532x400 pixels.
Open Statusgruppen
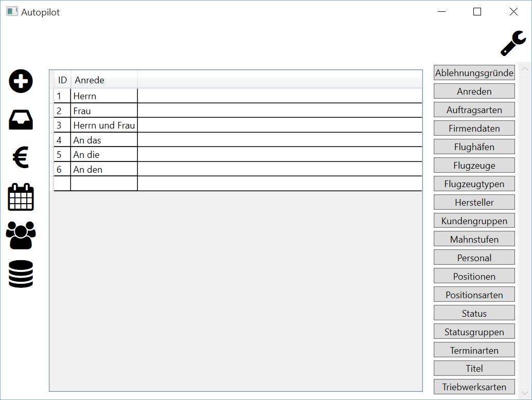coord(474,332)
